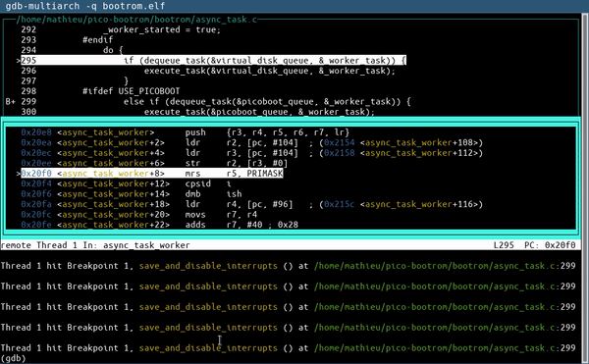Click the 'B+' breakpoint marker at line 299
The image size is (589, 364).
pos(10,101)
